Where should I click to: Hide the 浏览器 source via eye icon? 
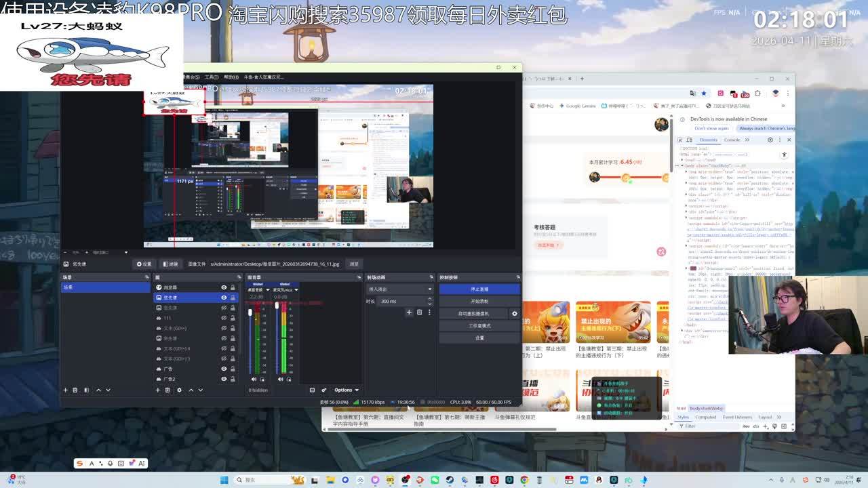[x=224, y=287]
